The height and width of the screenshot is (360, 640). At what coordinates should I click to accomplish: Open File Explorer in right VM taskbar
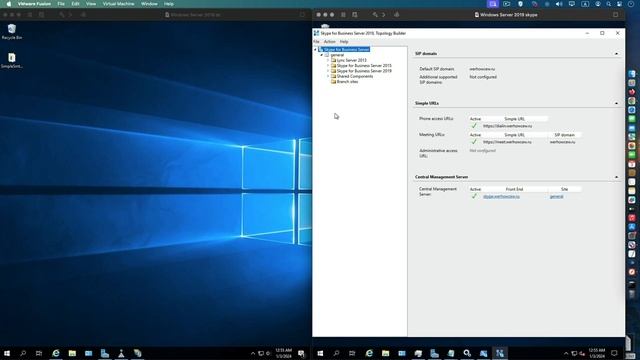coord(385,353)
